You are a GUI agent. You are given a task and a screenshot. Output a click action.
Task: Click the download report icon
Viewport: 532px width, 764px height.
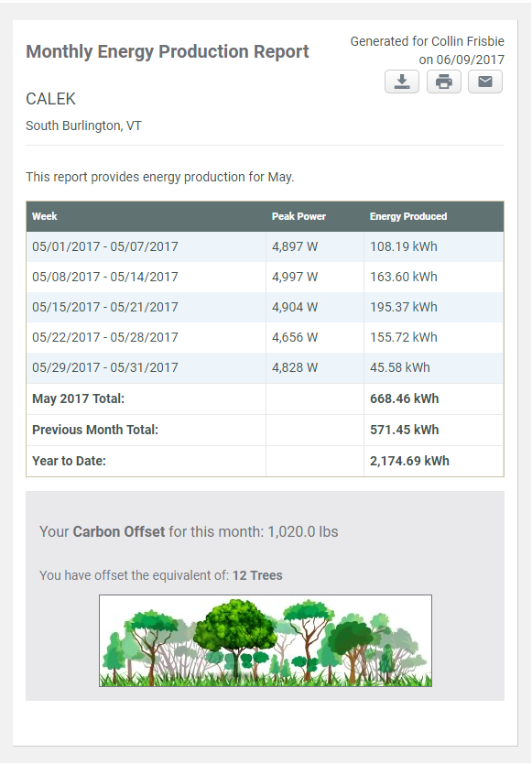tap(402, 82)
